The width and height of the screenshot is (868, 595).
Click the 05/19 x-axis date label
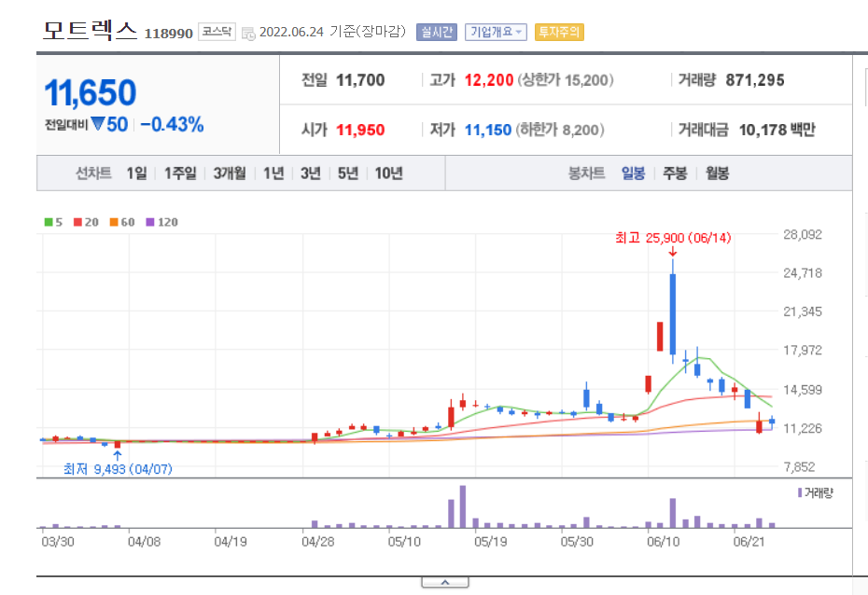(490, 541)
